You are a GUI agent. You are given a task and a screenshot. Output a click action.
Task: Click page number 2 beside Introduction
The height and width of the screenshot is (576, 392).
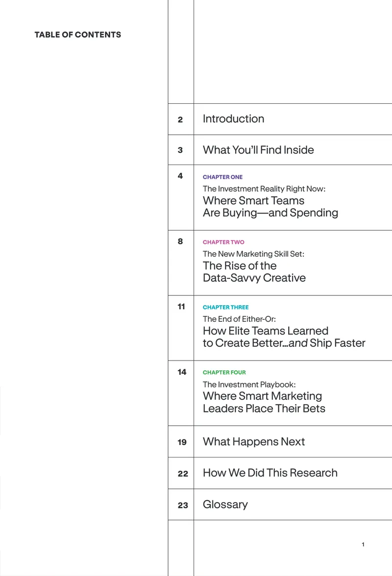(180, 120)
